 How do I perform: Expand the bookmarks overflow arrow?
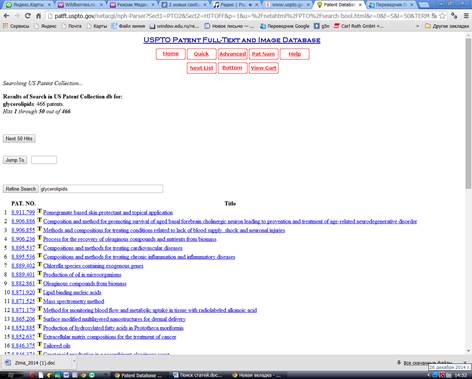418,26
